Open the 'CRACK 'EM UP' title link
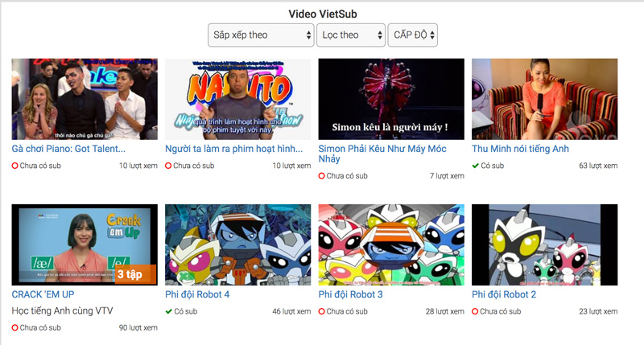Image resolution: width=644 pixels, height=345 pixels. (x=43, y=294)
